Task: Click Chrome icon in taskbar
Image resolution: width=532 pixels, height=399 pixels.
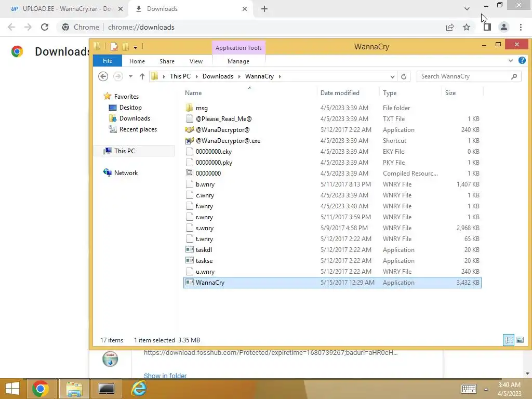Action: [40, 389]
